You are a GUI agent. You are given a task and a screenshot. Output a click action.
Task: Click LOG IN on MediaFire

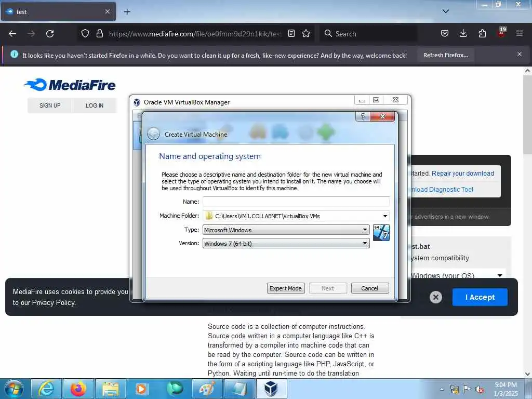pos(95,105)
